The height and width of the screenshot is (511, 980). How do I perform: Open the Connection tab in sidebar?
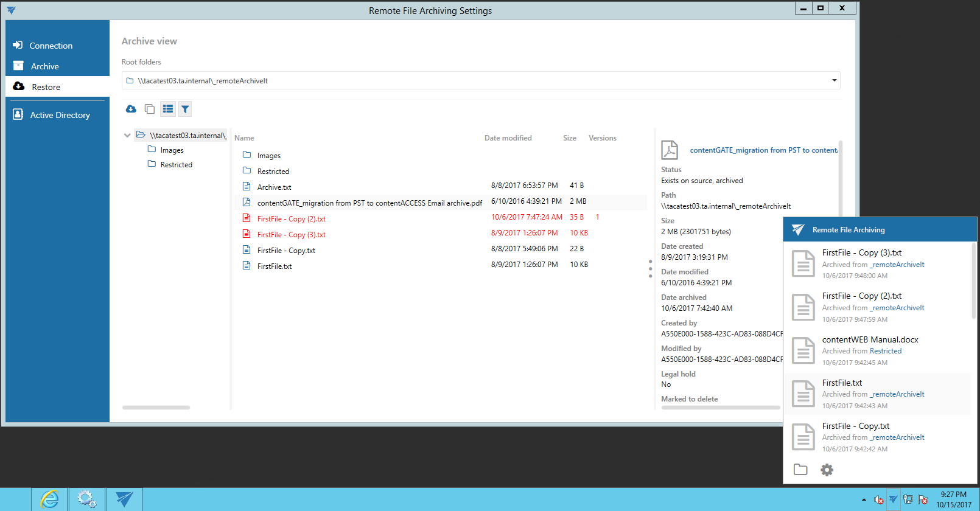(x=51, y=46)
